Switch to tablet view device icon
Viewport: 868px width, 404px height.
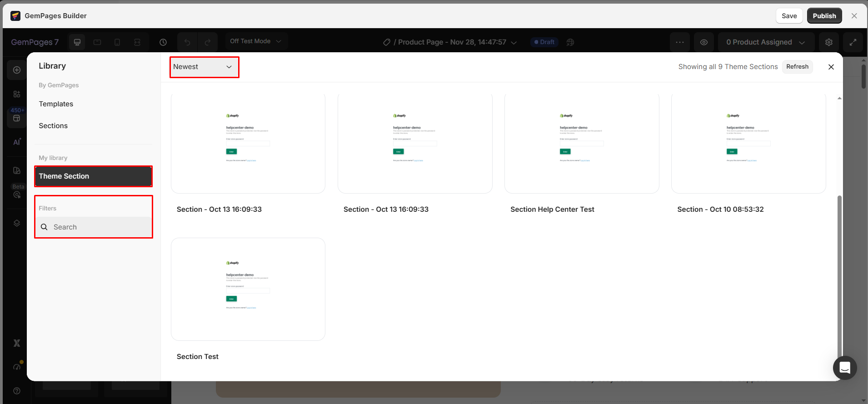pos(97,42)
